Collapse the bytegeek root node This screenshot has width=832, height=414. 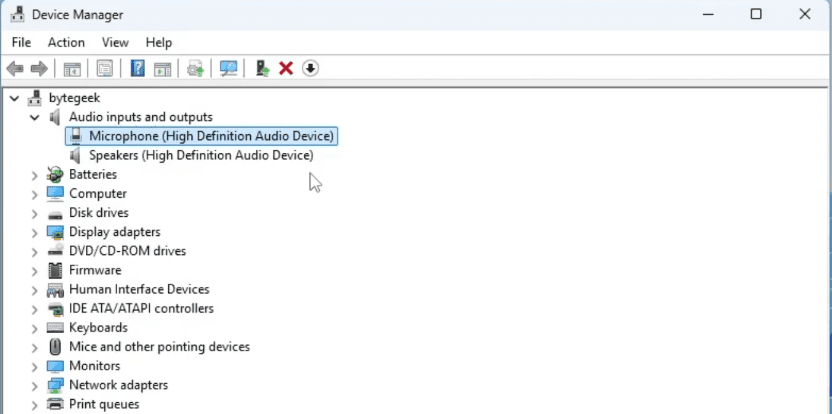(15, 98)
